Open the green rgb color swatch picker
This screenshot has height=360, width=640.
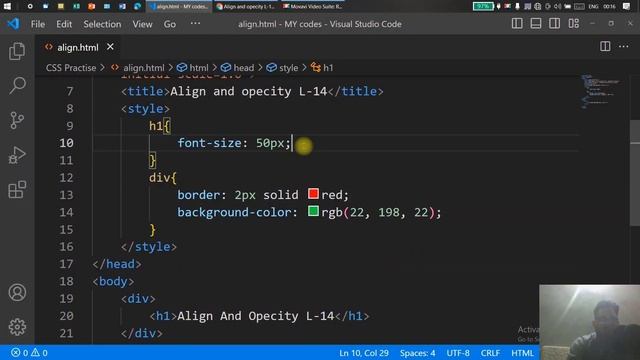[x=313, y=211]
